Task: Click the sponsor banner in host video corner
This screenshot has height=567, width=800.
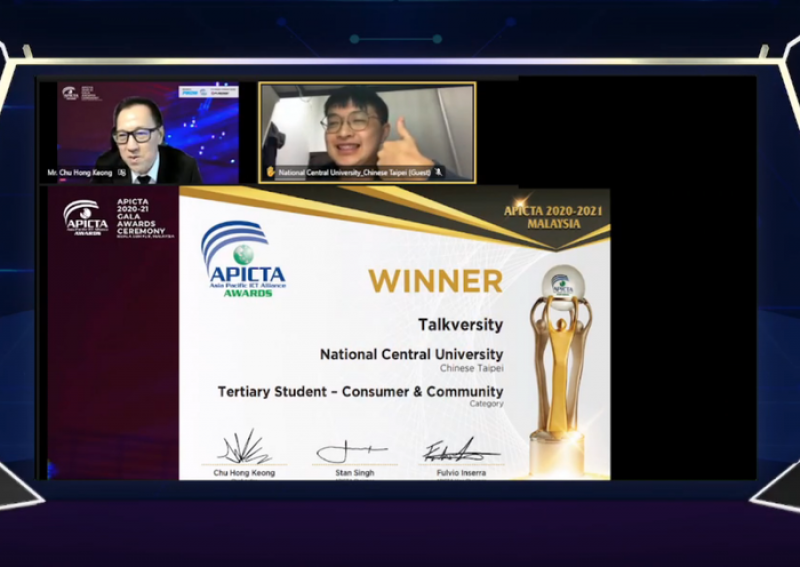Action: pos(208,92)
